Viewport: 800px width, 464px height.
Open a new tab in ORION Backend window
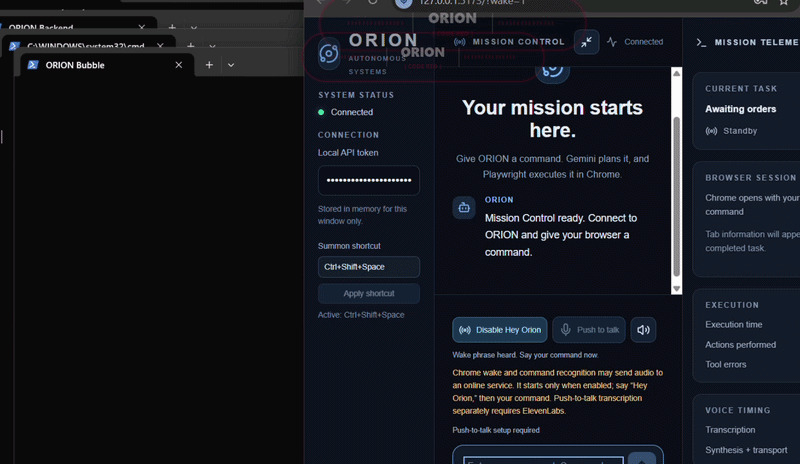[x=172, y=27]
